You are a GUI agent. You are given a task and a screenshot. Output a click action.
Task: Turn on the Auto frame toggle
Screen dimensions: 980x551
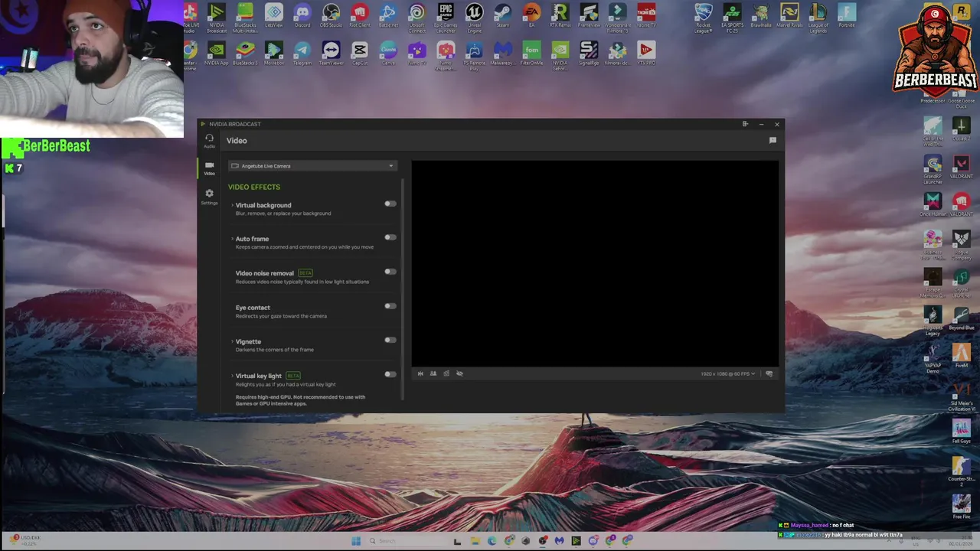390,237
